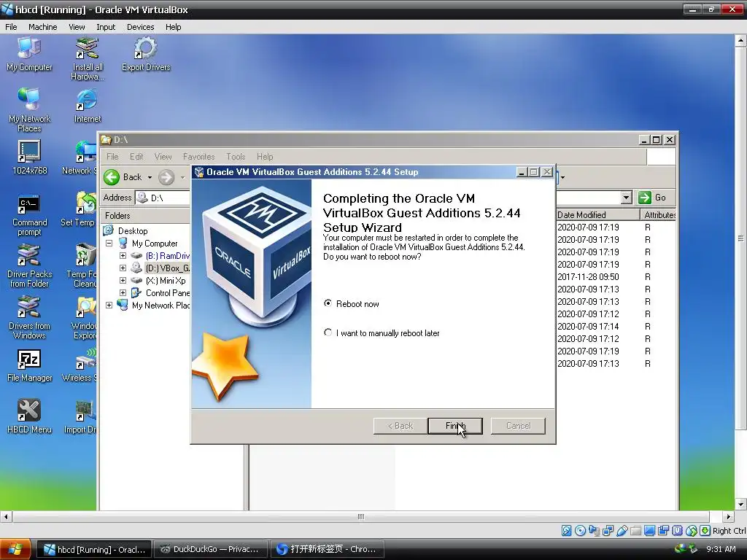Open My Network Places desktop icon
Viewport: 747px width, 560px height.
[x=29, y=110]
